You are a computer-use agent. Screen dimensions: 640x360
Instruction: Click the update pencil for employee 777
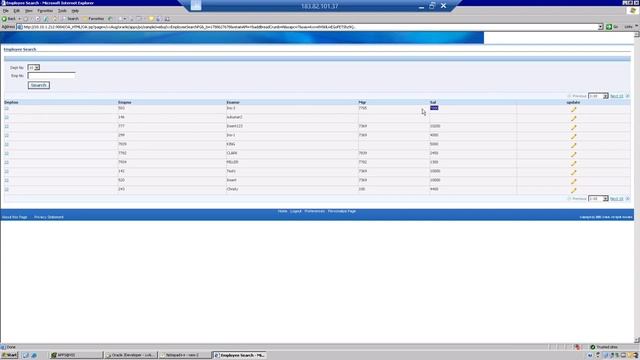click(x=573, y=127)
